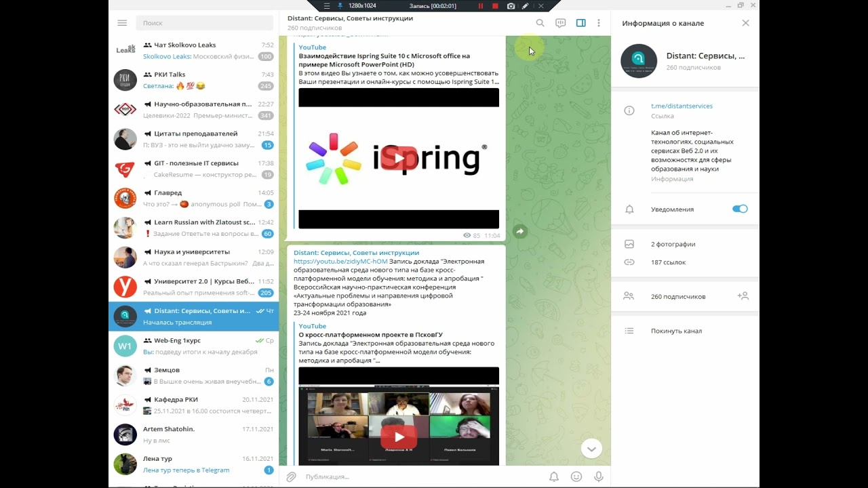Stop the screen recording
Image resolution: width=868 pixels, height=488 pixels.
495,5
